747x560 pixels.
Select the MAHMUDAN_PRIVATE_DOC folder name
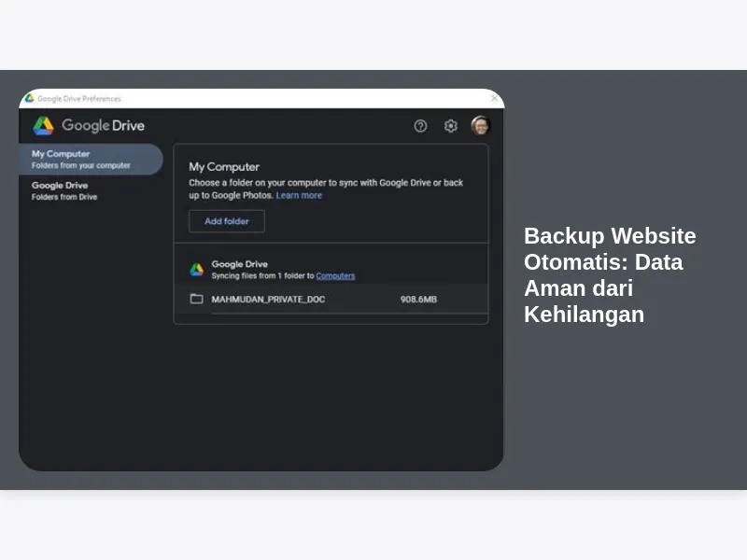pos(268,299)
